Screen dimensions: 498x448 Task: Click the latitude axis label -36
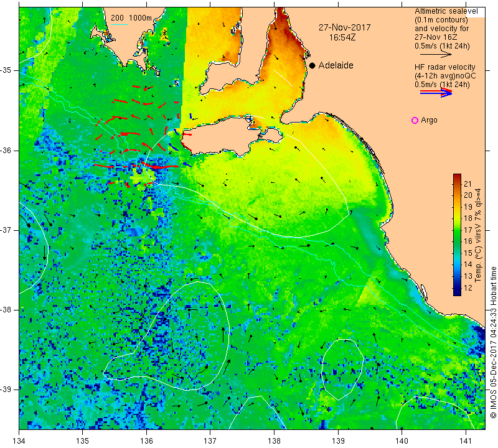pyautogui.click(x=7, y=150)
